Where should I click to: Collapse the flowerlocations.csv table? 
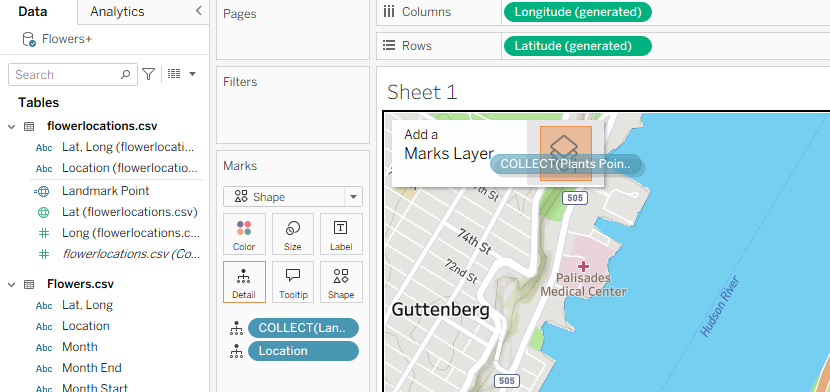[12, 126]
